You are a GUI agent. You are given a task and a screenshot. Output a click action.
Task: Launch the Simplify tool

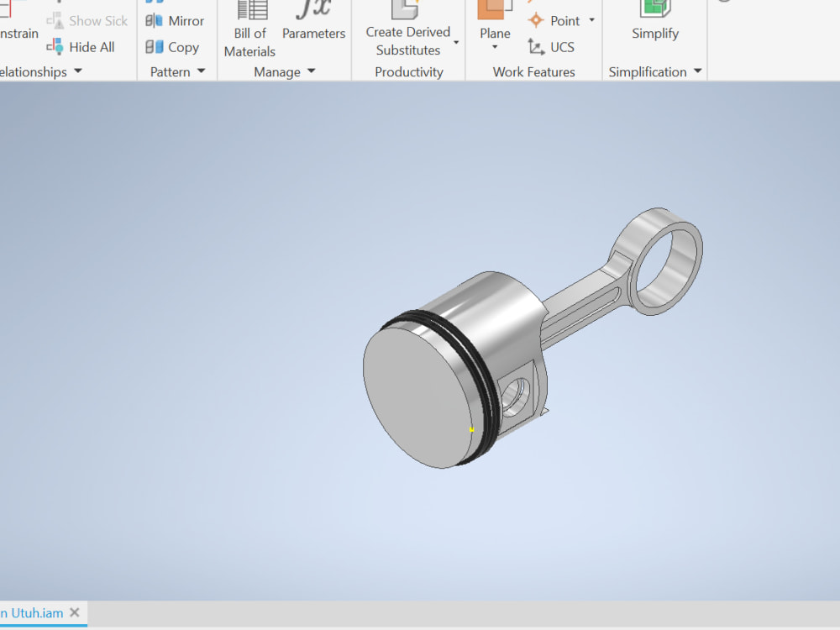tap(655, 25)
